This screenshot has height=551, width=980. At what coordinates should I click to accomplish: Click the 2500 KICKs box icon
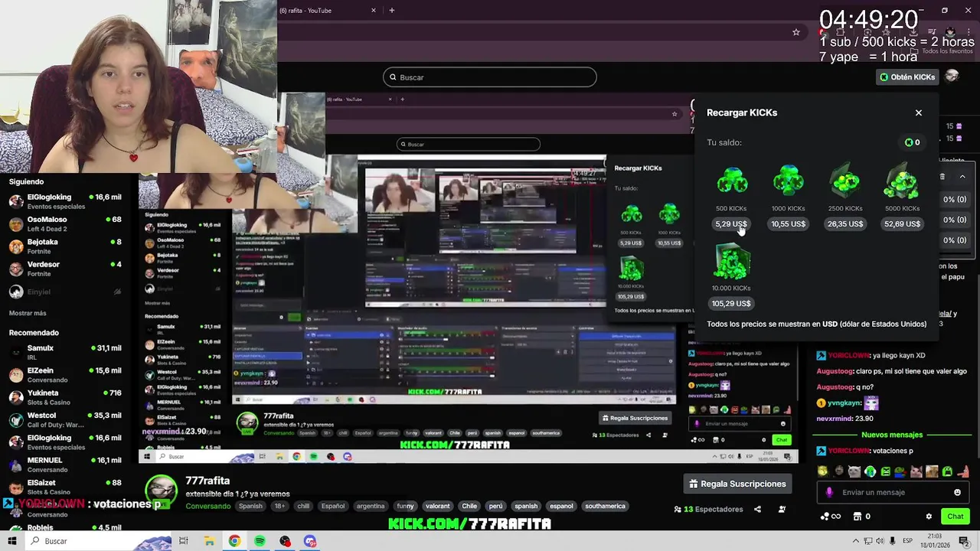pos(845,181)
